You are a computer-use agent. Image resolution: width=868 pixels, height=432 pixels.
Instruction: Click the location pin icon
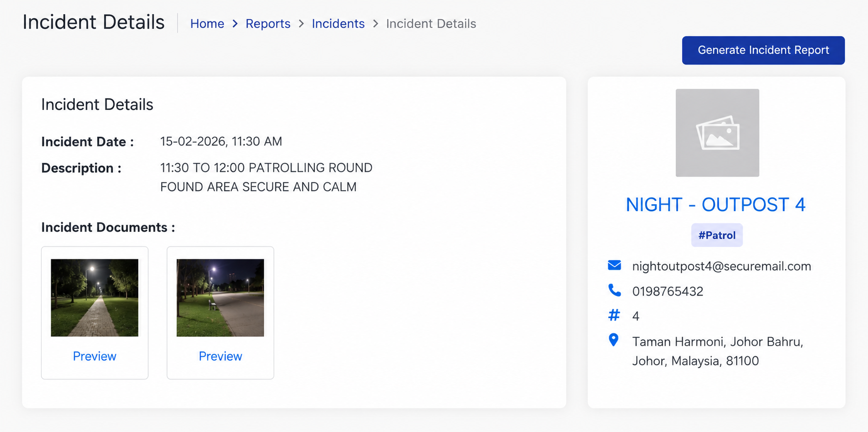click(614, 340)
